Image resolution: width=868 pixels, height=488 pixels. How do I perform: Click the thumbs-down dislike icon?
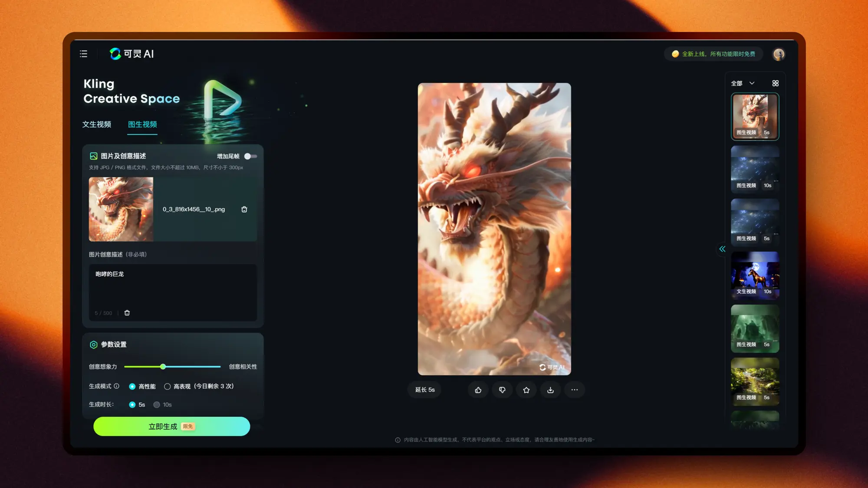tap(502, 390)
